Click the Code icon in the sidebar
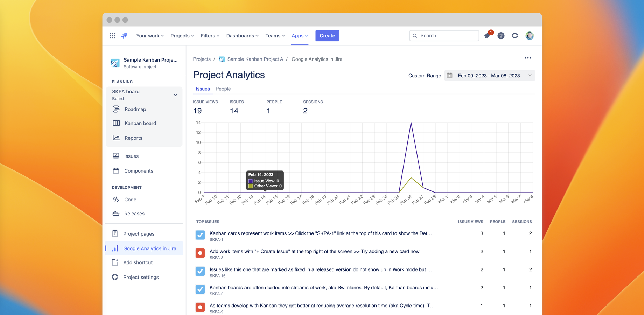Viewport: 644px width, 315px height. pos(116,199)
